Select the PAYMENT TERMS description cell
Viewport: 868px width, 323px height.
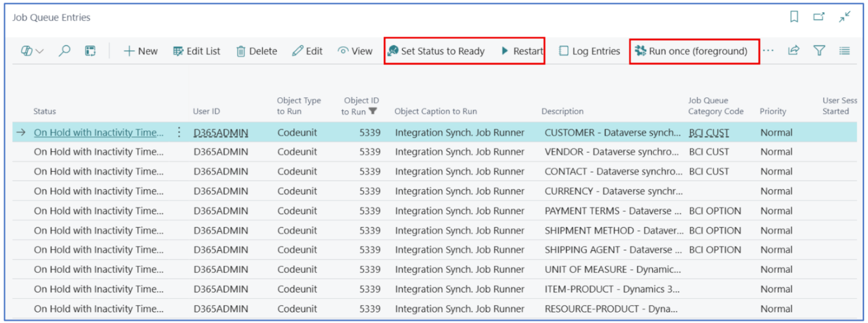pyautogui.click(x=614, y=211)
